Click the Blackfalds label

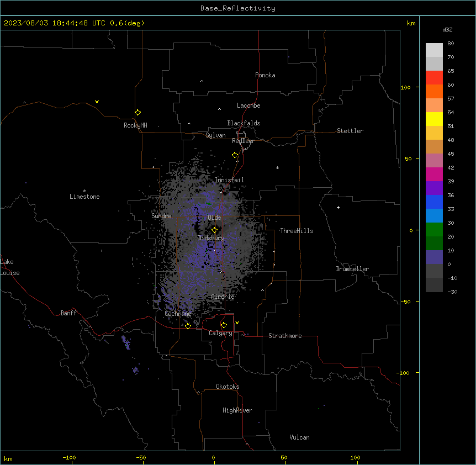coord(244,123)
